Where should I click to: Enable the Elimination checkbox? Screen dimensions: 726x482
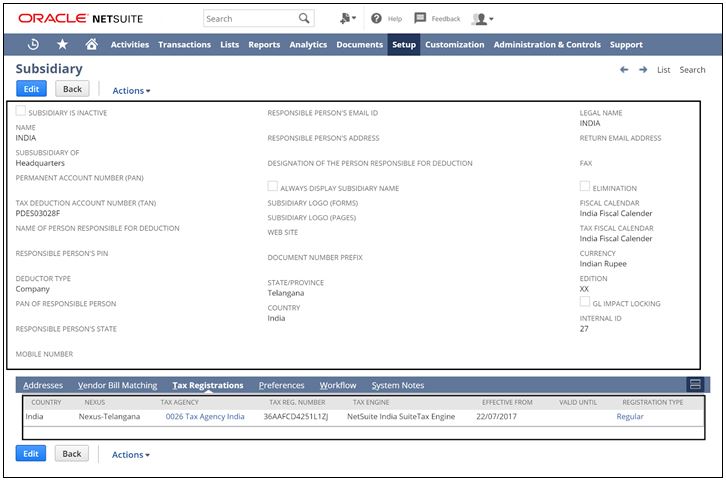(x=585, y=186)
